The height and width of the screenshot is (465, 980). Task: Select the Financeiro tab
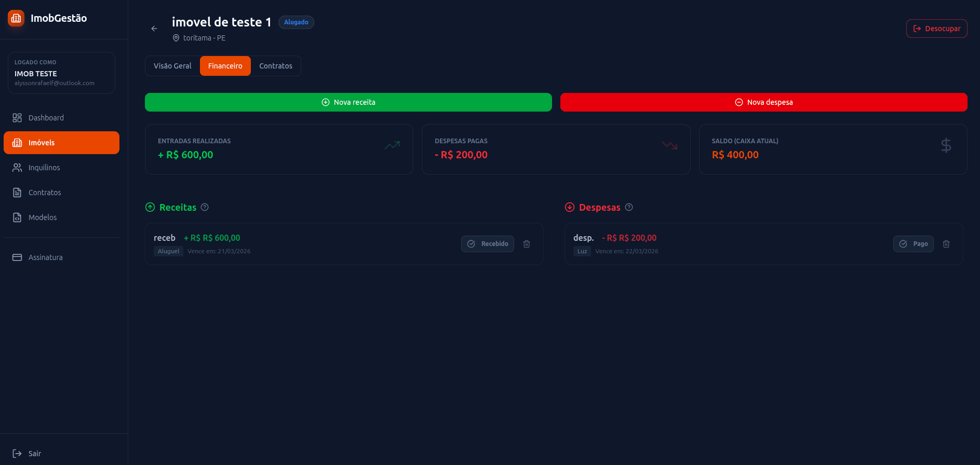tap(225, 66)
